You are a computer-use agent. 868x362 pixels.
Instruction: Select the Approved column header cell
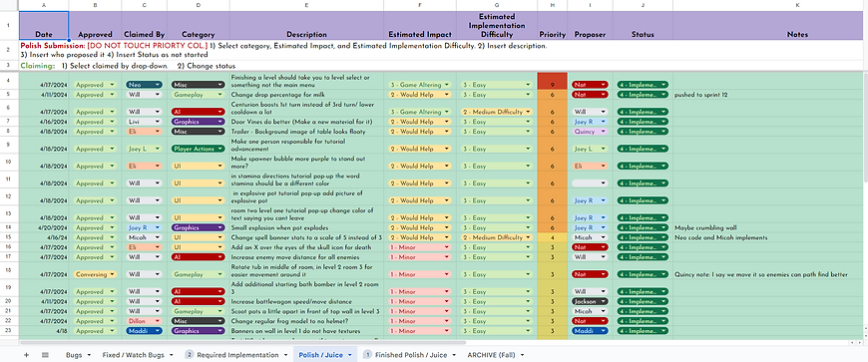click(95, 26)
